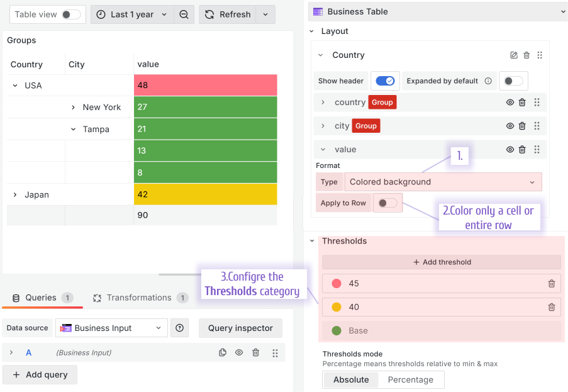
Task: Delete query A using trash icon
Action: 256,353
